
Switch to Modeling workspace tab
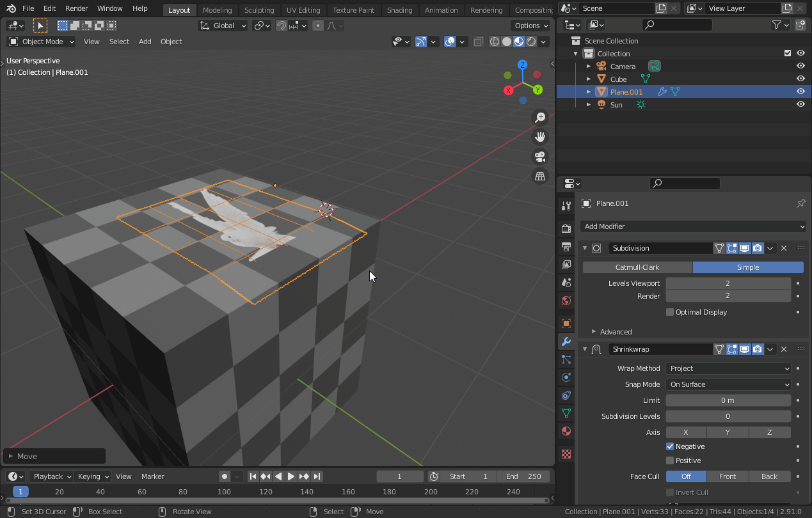217,10
